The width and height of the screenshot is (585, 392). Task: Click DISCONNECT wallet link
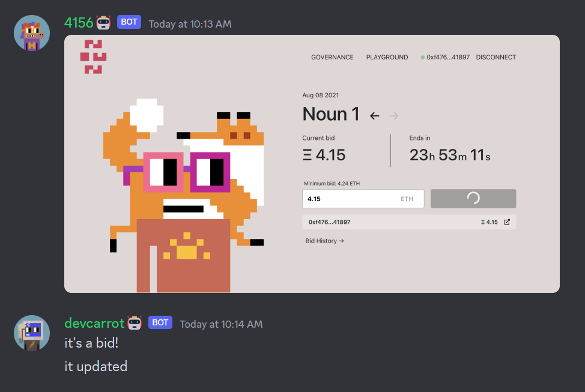[x=496, y=57]
